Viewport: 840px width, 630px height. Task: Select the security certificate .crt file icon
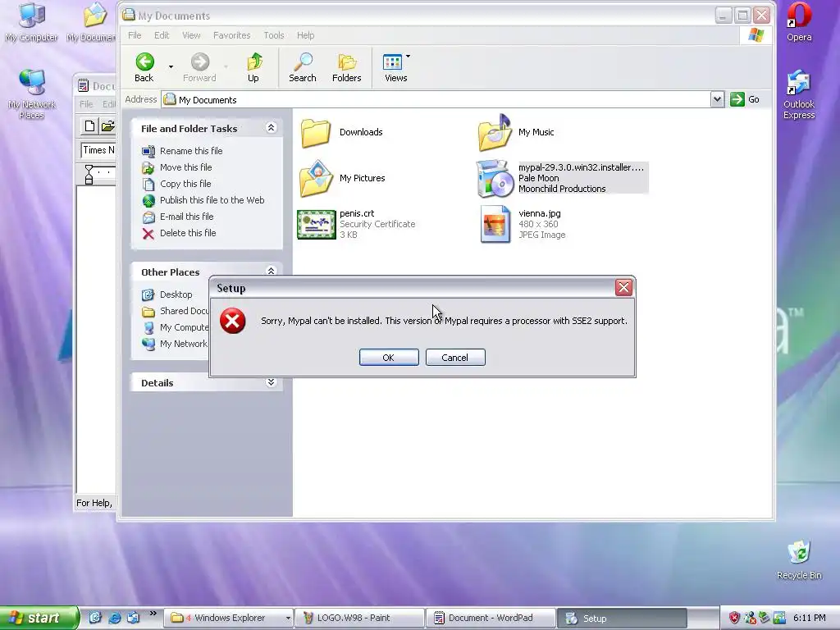316,225
